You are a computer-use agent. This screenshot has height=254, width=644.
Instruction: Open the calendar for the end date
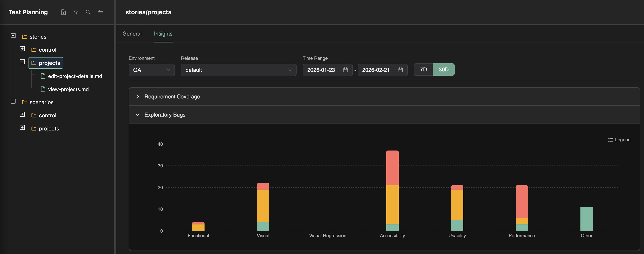pos(400,70)
